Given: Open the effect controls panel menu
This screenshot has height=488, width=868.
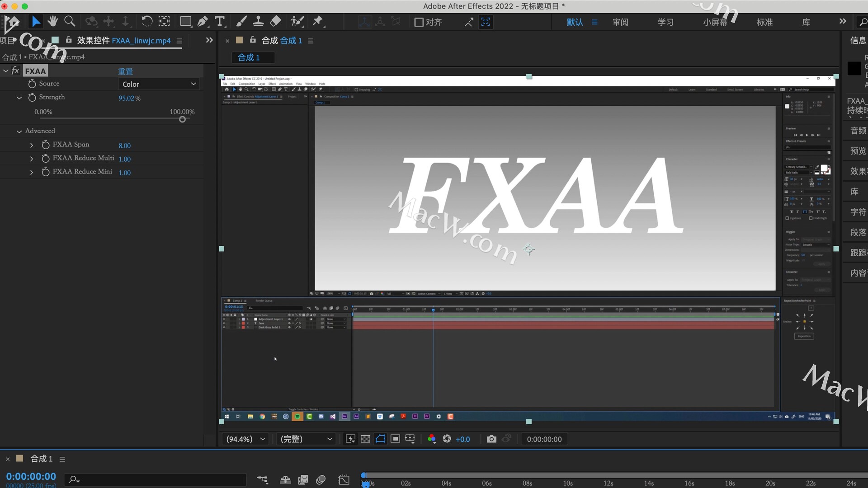Looking at the screenshot, I should (179, 41).
